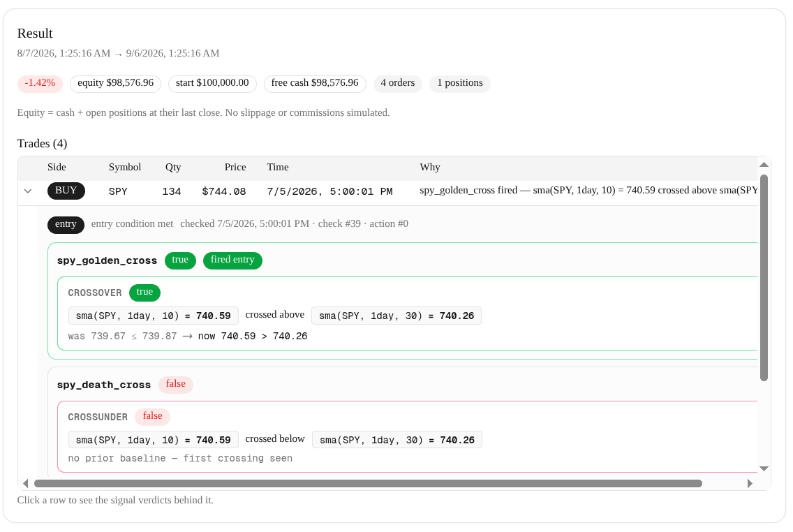Click the quantity 134 cell
This screenshot has width=793, height=532.
click(x=172, y=192)
